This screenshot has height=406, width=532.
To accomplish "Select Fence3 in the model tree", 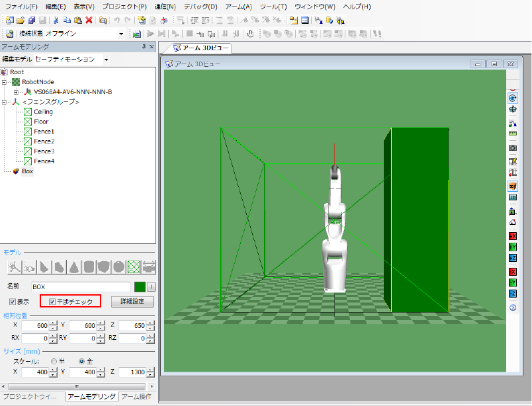I will [44, 151].
